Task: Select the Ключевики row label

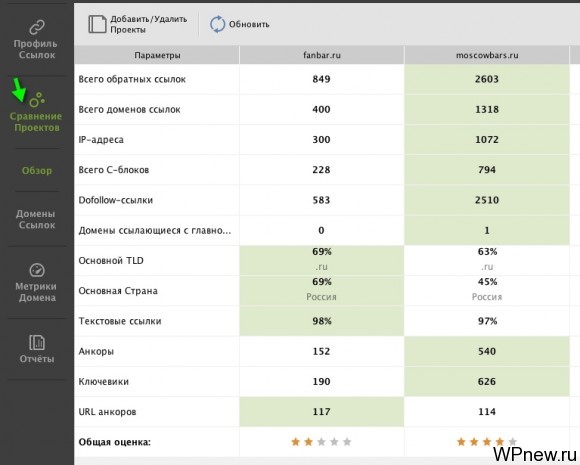Action: [104, 382]
